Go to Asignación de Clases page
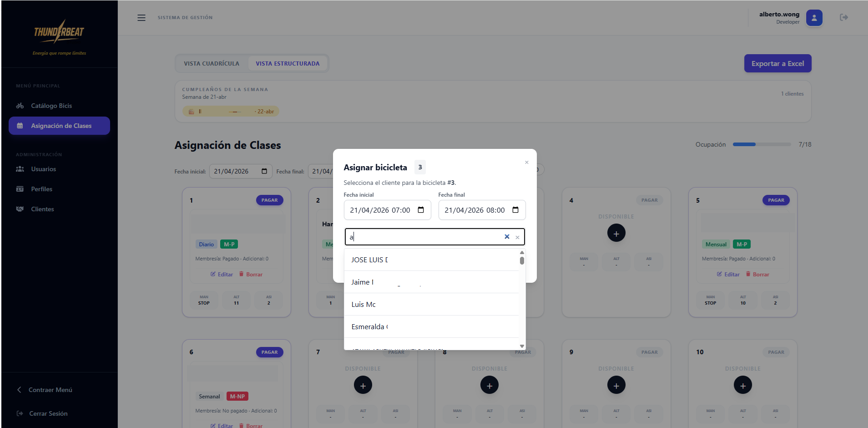The image size is (868, 428). click(x=59, y=126)
